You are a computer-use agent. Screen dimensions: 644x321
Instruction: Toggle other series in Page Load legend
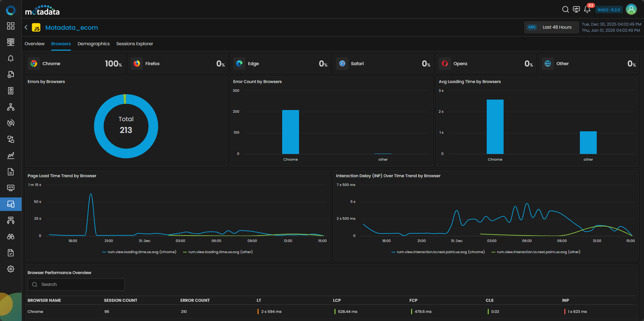click(x=218, y=252)
